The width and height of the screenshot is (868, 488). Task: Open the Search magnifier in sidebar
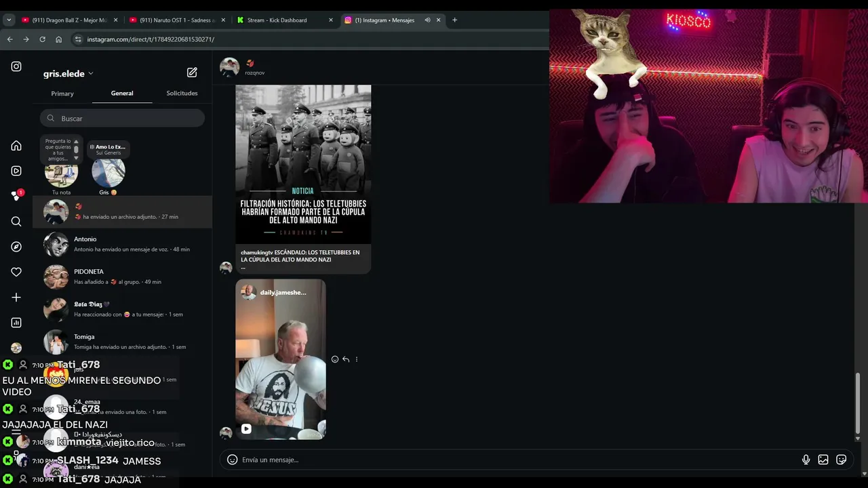tap(16, 222)
